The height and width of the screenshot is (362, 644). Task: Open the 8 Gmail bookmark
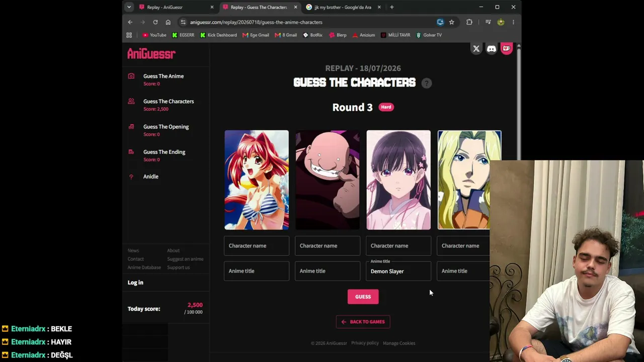pyautogui.click(x=286, y=35)
